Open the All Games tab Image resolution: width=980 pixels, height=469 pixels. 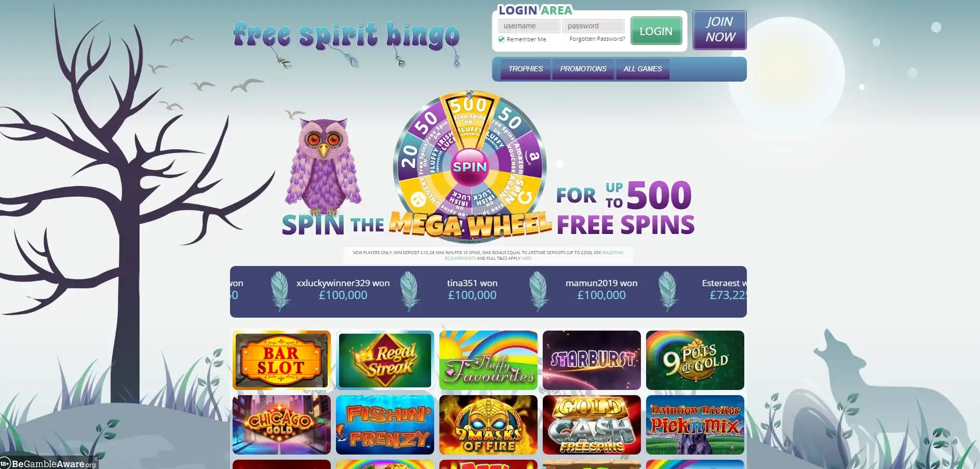click(x=642, y=69)
